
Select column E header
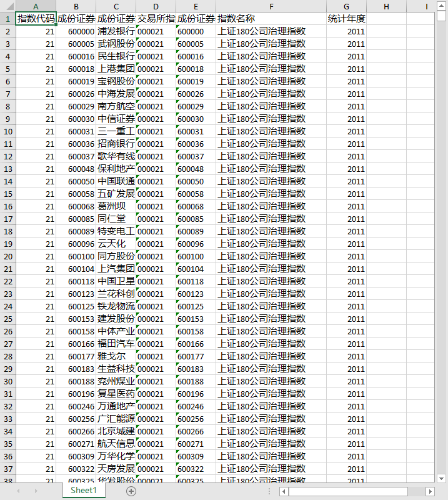pyautogui.click(x=196, y=6)
